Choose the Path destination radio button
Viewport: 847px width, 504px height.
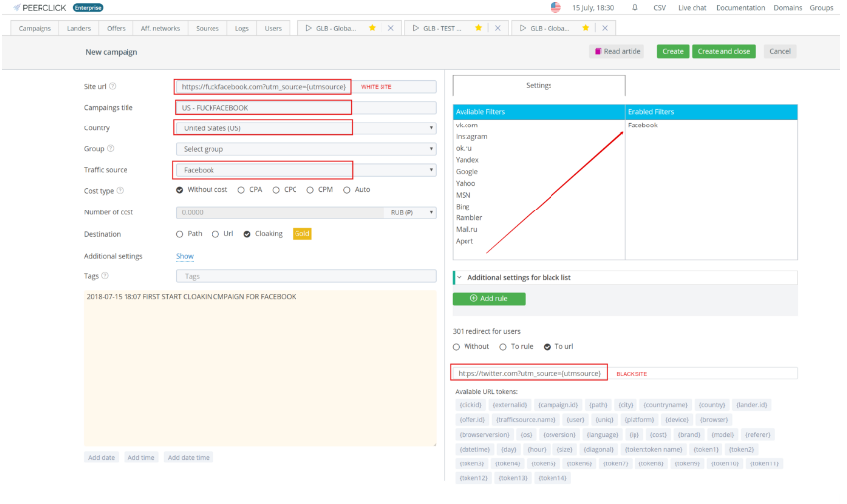pyautogui.click(x=179, y=234)
